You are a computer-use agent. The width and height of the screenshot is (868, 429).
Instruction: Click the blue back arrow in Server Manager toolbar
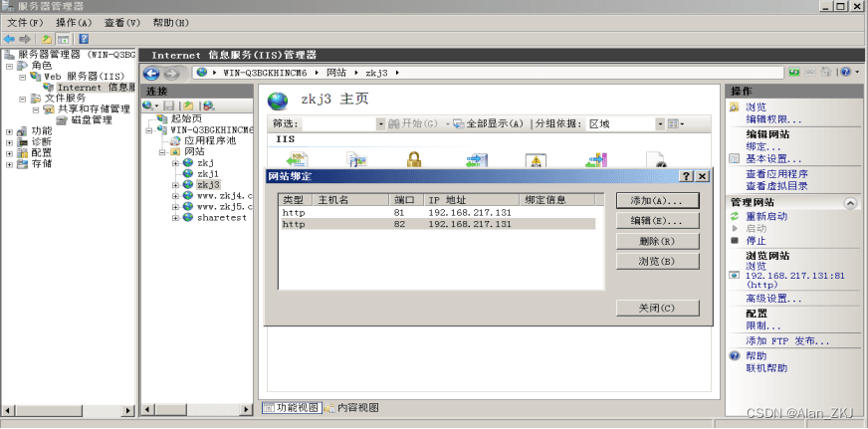[x=9, y=39]
